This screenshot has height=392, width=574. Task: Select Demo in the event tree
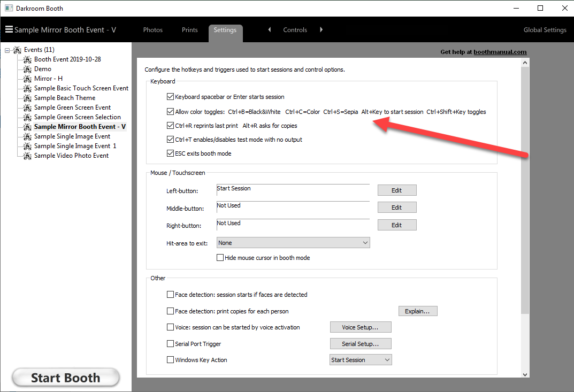click(x=43, y=69)
